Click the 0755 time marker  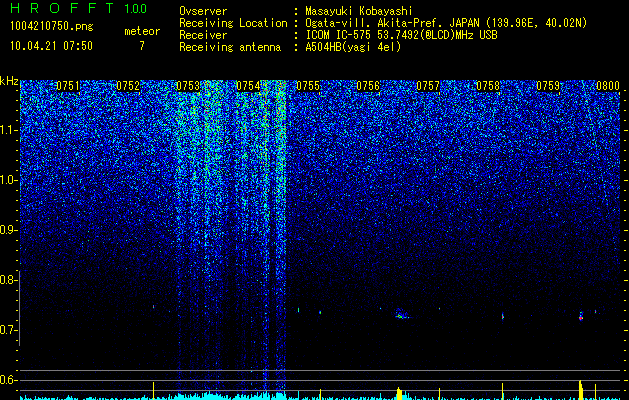point(308,86)
